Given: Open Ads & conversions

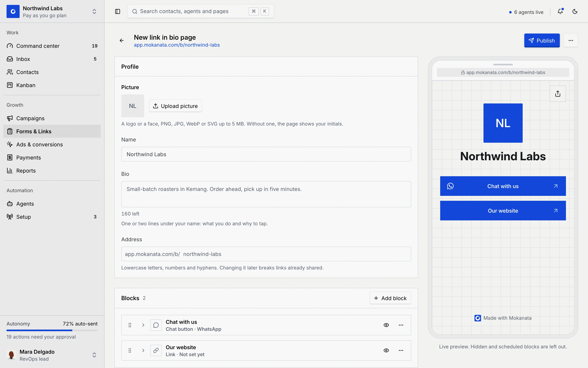Looking at the screenshot, I should 52,144.
